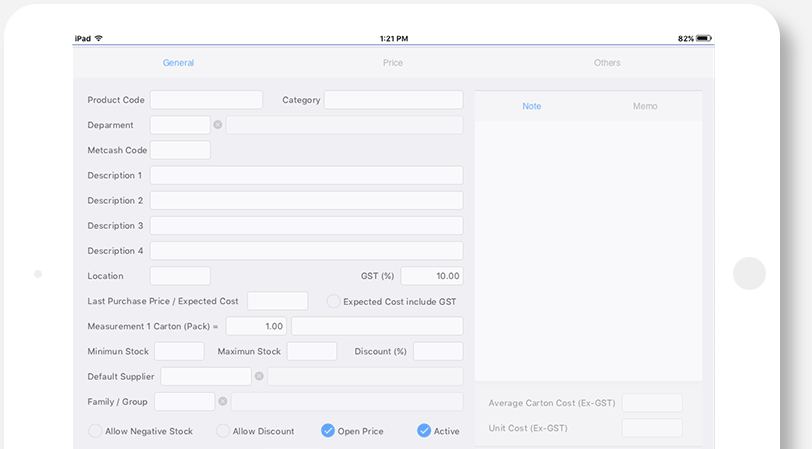Tap the Wi-Fi icon in the status bar

point(98,38)
